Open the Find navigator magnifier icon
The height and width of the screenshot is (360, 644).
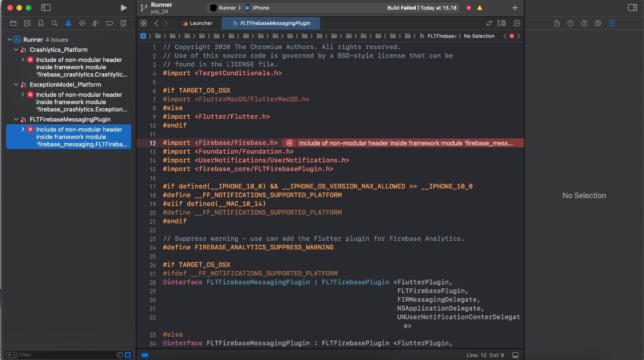[x=54, y=23]
